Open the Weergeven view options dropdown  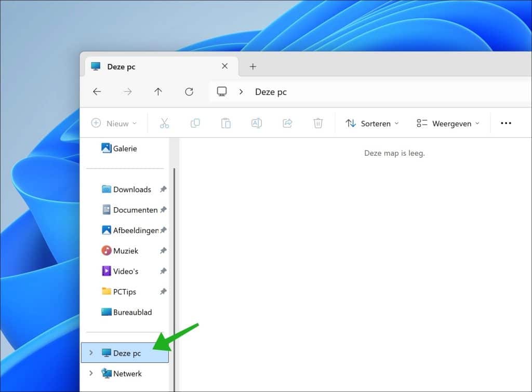[448, 124]
